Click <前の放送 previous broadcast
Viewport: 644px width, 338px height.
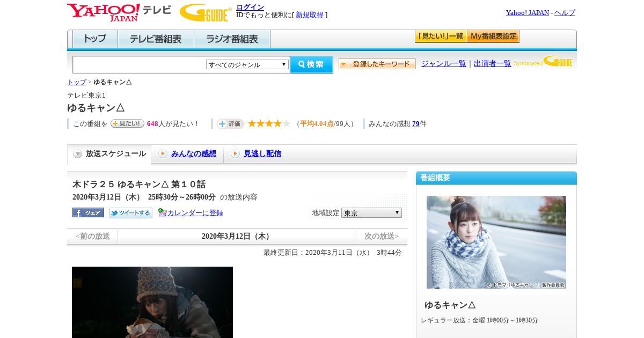pos(92,236)
